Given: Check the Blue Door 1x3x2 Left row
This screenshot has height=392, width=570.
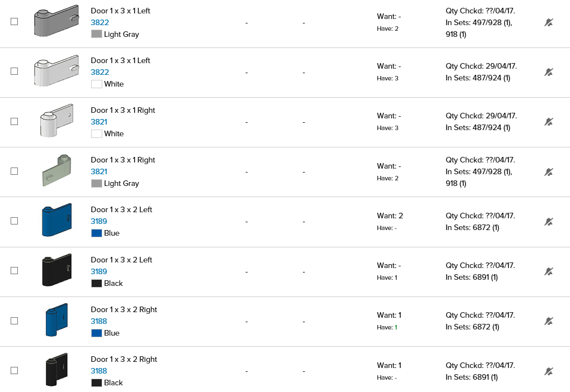Looking at the screenshot, I should coord(15,221).
